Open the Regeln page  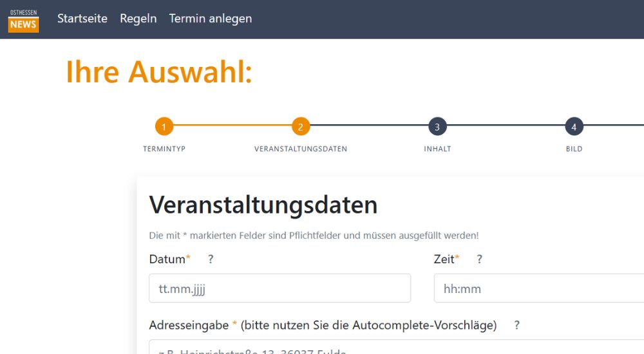pyautogui.click(x=138, y=19)
